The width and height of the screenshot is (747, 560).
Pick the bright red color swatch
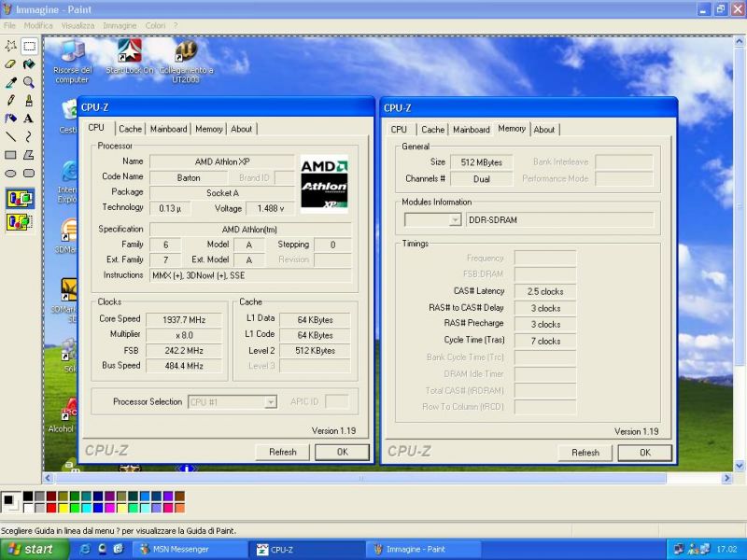[x=51, y=508]
